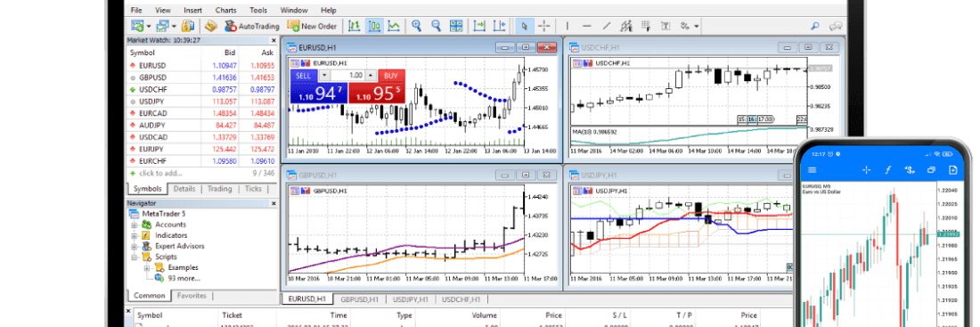
Task: Tile chart windows with grid icon
Action: pyautogui.click(x=456, y=26)
